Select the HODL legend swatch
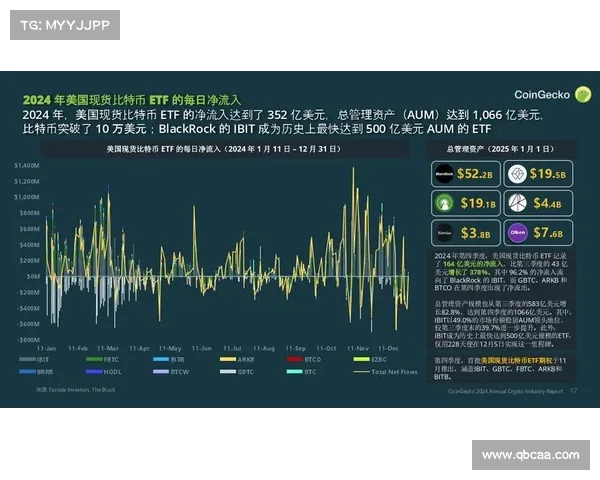The width and height of the screenshot is (600, 480). point(94,372)
